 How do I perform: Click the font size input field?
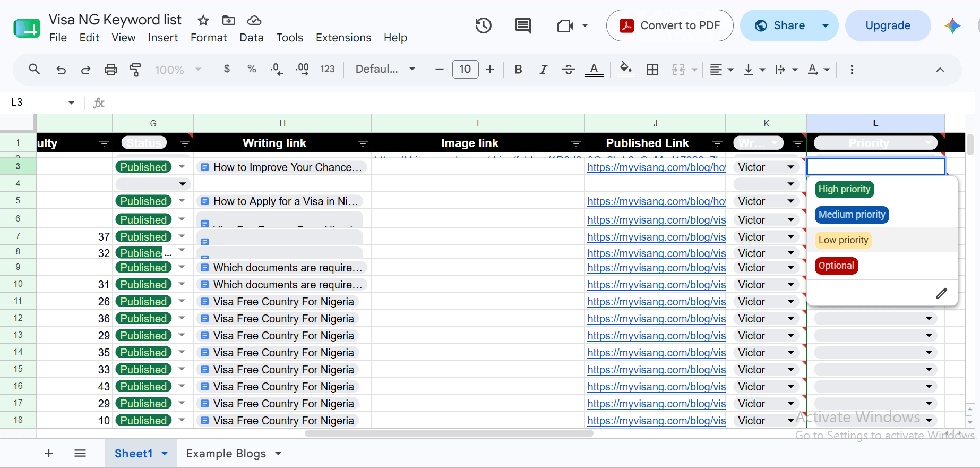465,69
